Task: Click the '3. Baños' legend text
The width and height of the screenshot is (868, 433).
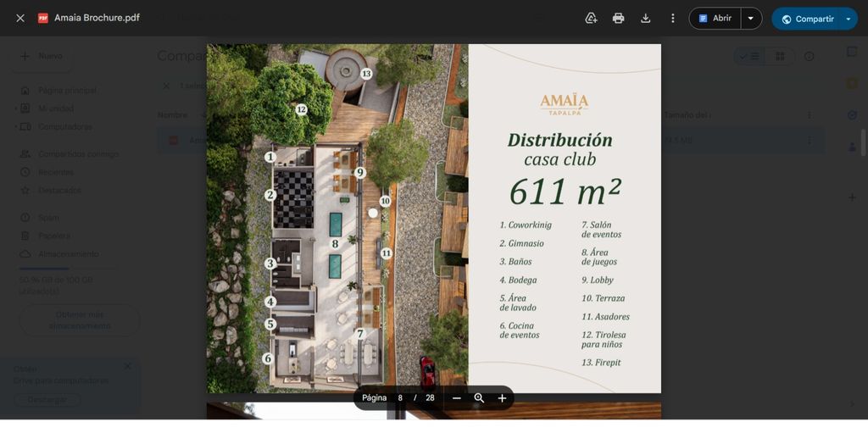Action: coord(515,261)
